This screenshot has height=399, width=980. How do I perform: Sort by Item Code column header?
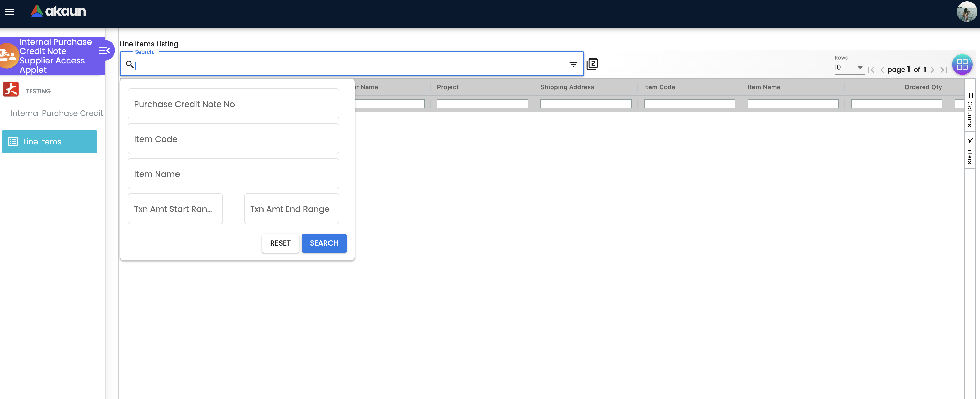[659, 87]
